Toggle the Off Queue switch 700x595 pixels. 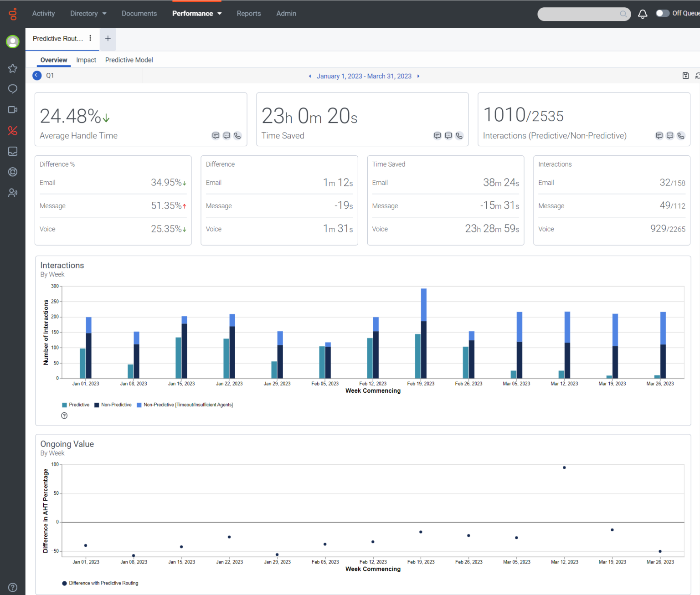[x=663, y=13]
